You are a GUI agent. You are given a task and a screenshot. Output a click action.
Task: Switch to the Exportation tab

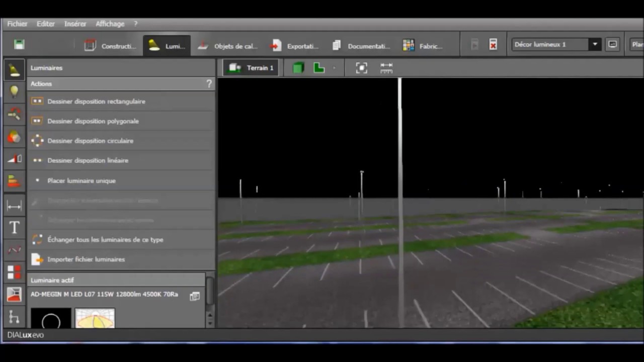(x=294, y=46)
